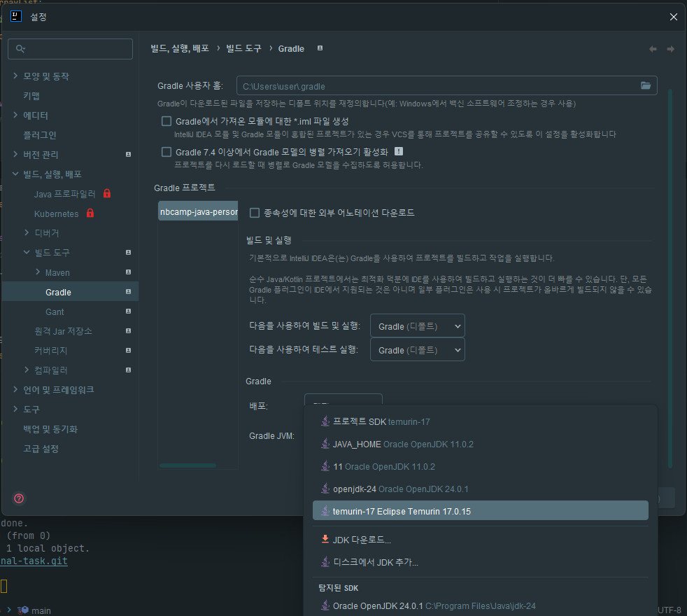Viewport: 687px width, 616px height.
Task: Collapse the 빌드 도구 tree node
Action: [27, 252]
